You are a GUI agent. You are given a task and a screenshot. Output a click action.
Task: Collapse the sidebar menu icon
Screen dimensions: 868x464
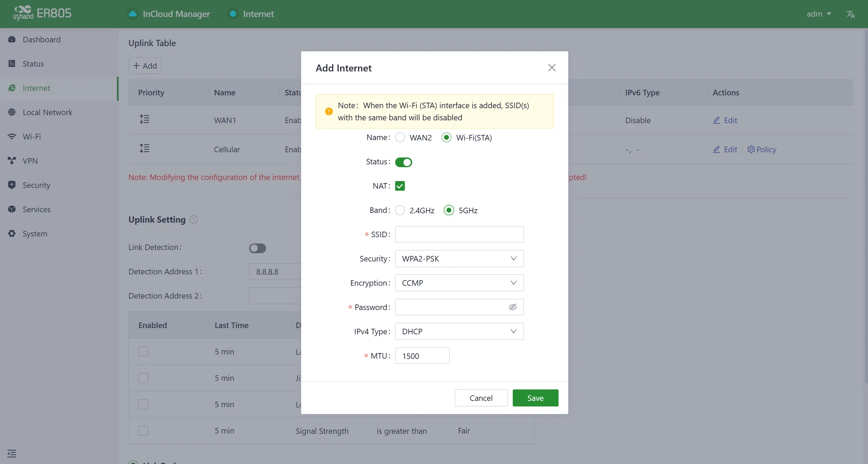(x=12, y=453)
